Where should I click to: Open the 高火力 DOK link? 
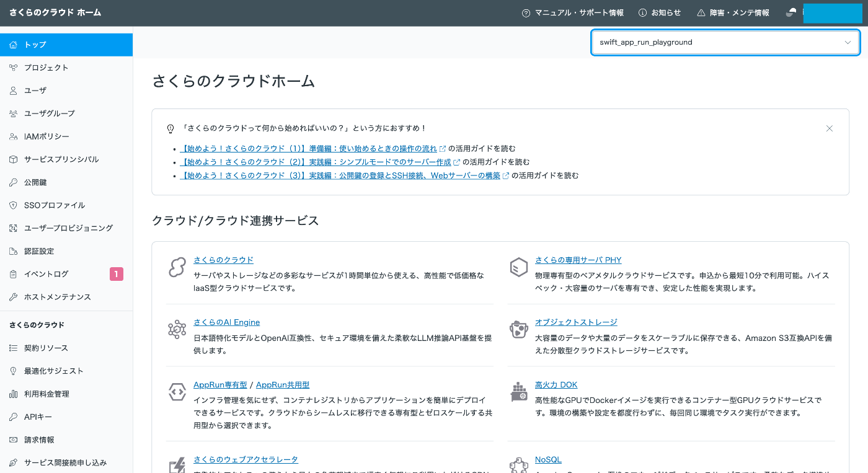point(556,385)
